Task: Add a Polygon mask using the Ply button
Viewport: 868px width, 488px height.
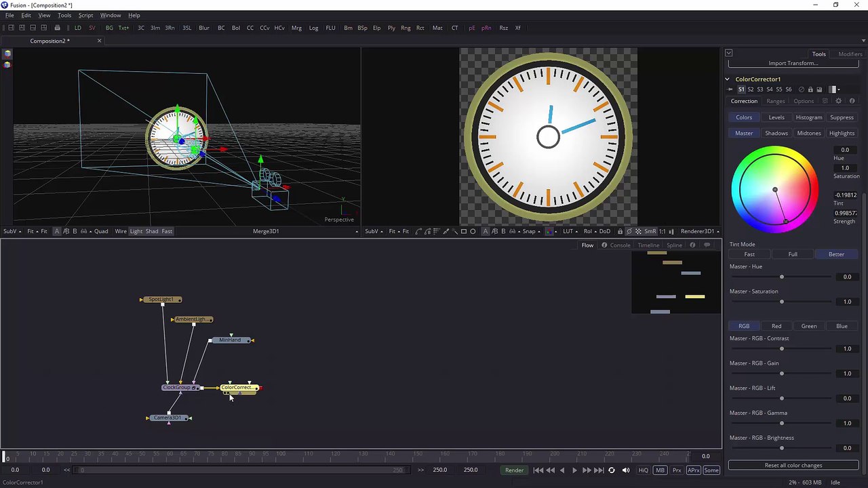Action: point(391,28)
